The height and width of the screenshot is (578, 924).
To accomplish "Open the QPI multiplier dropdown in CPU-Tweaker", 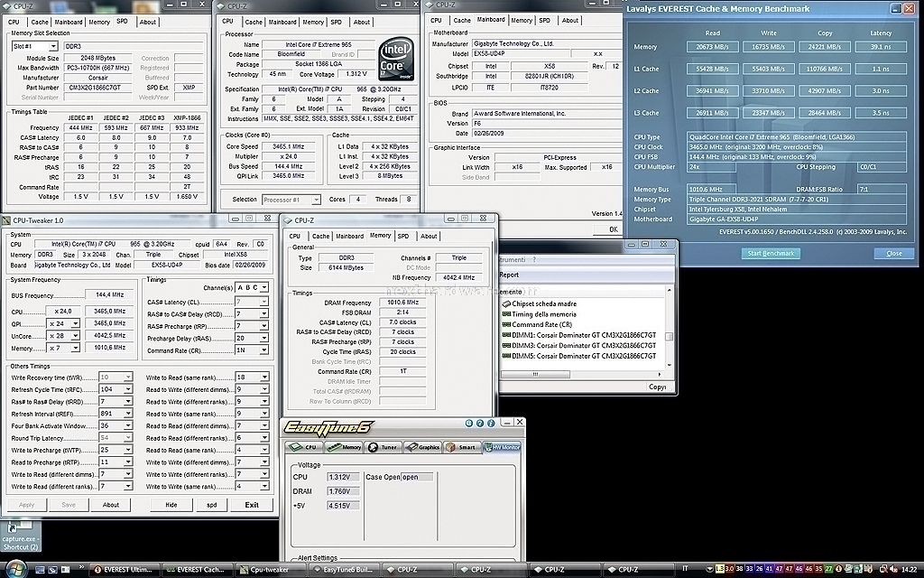I will pos(76,323).
